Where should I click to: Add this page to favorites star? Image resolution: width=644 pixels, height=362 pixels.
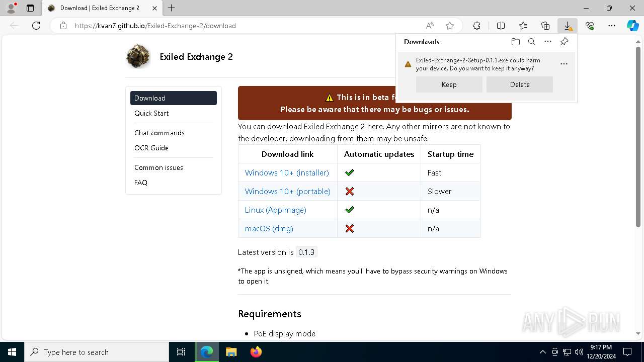pos(450,26)
